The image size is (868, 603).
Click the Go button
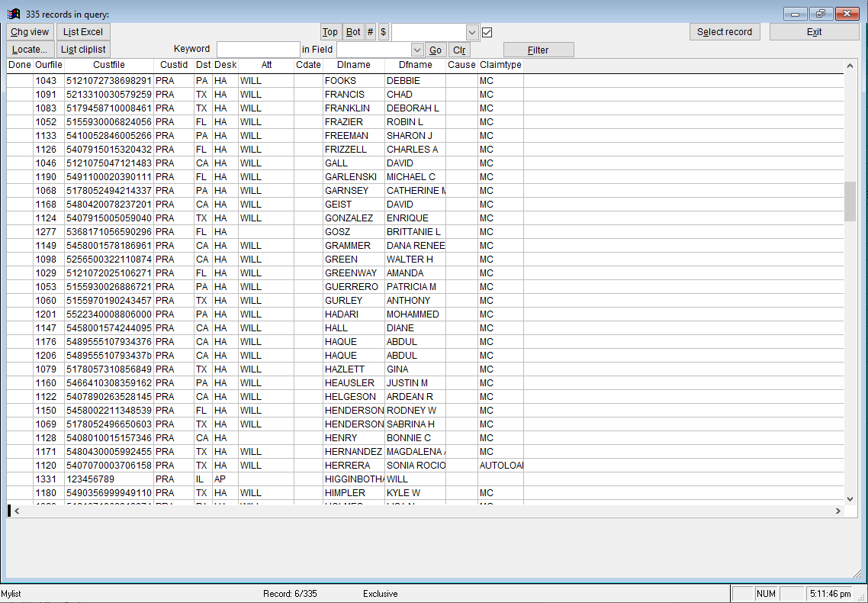tap(436, 50)
